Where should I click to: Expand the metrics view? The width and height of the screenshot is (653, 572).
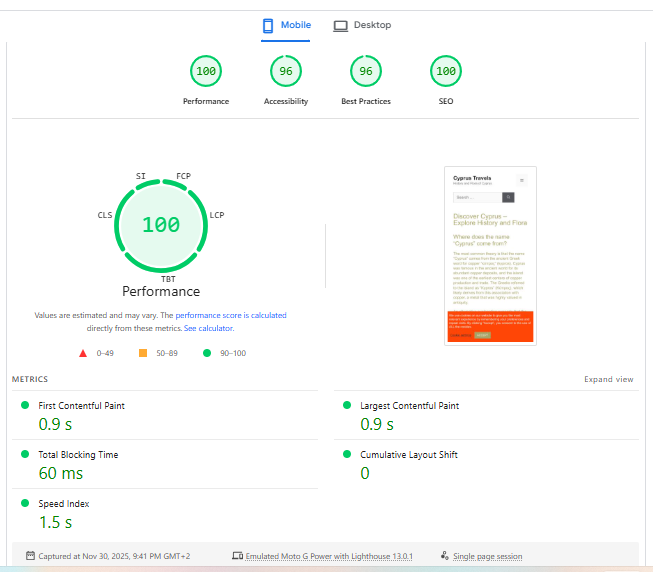click(x=608, y=380)
